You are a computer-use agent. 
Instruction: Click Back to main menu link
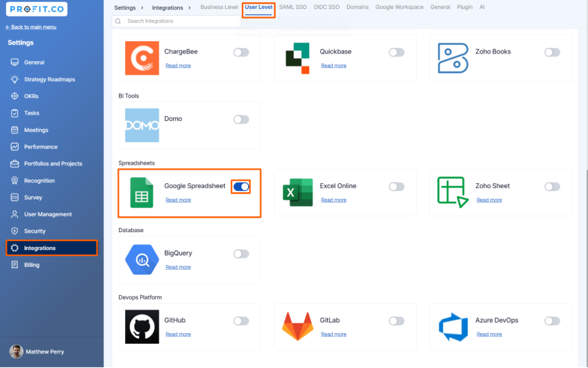point(31,27)
